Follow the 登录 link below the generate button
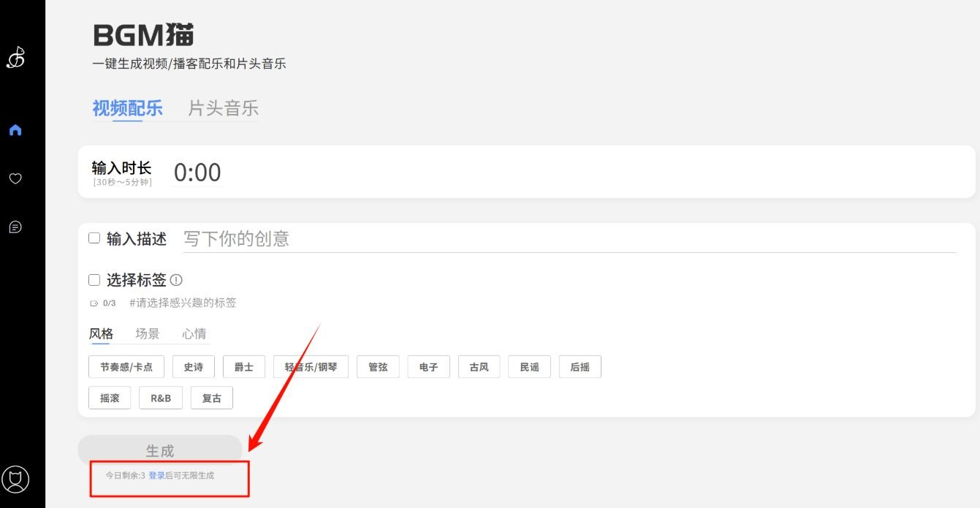The image size is (980, 508). [156, 475]
